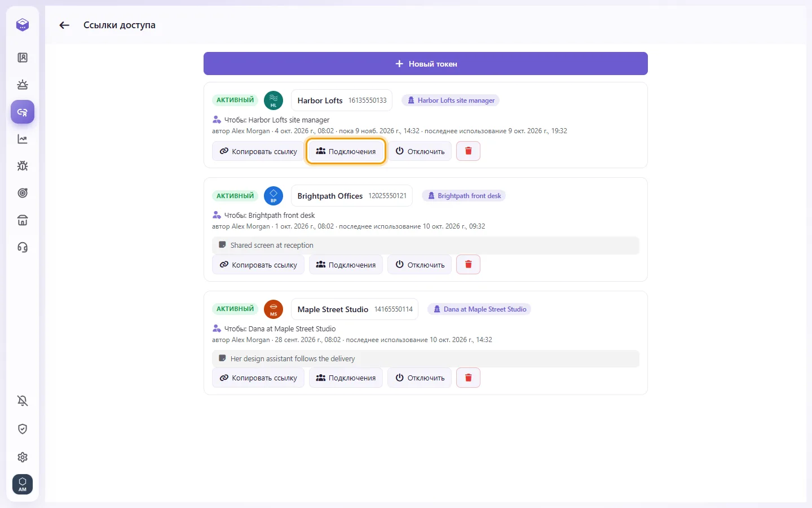Open the Harbor Lofts name chip

click(342, 100)
